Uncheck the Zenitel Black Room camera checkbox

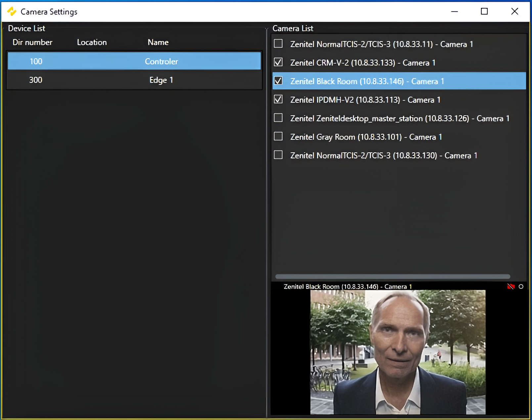[278, 81]
